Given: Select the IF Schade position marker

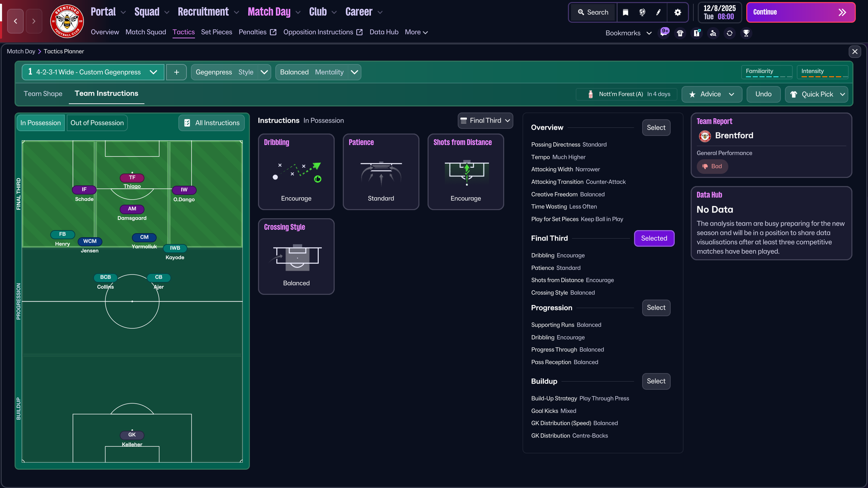Looking at the screenshot, I should [x=84, y=190].
